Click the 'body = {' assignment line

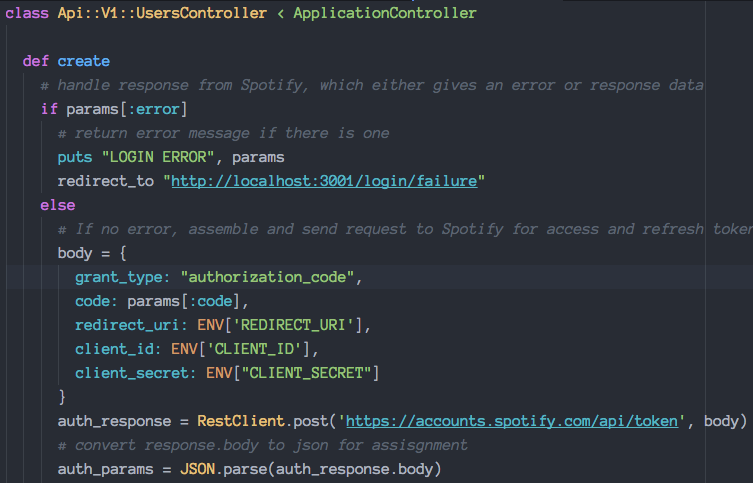coord(92,254)
